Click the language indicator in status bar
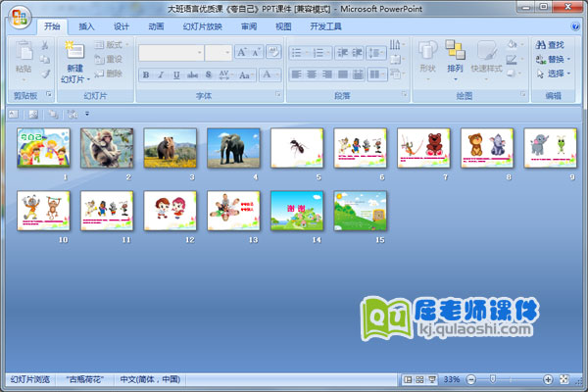588x392 pixels. tap(150, 379)
